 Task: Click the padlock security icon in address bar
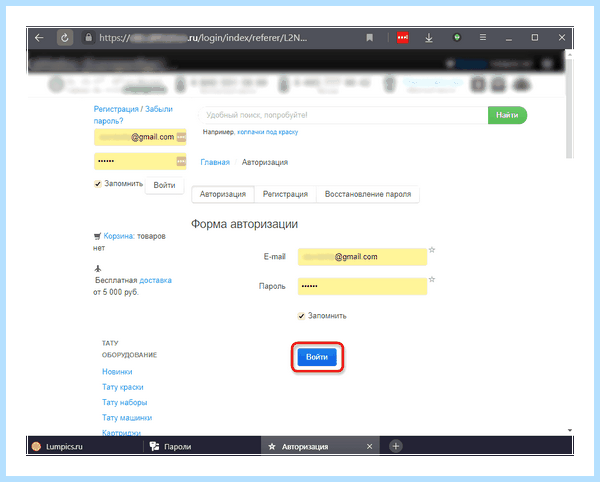(88, 37)
